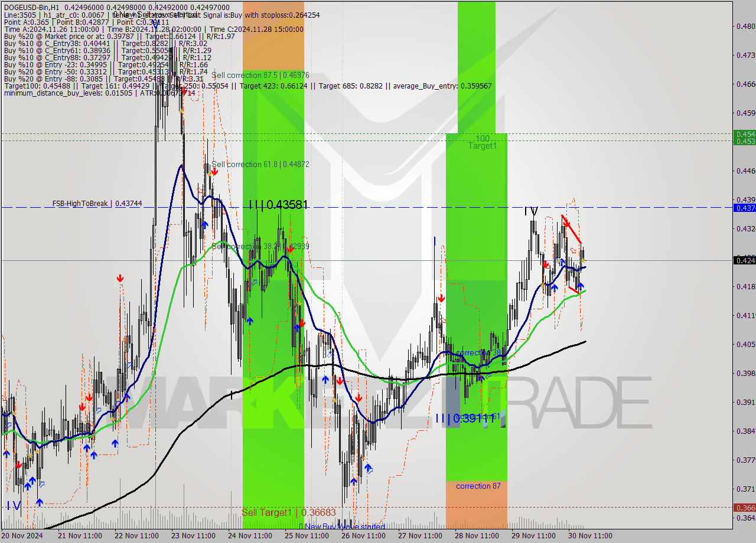Click the '21 Nov 11:00' time label
This screenshot has width=756, height=543.
click(79, 536)
